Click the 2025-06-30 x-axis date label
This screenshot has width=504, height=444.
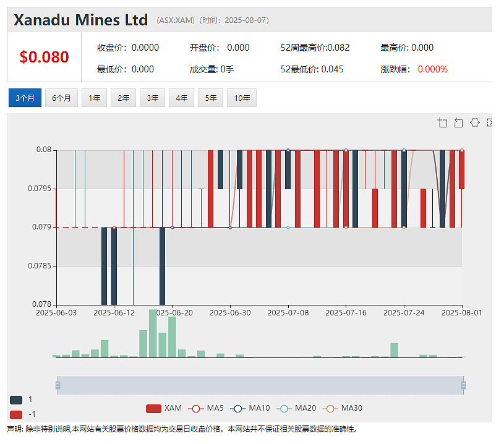click(x=230, y=313)
